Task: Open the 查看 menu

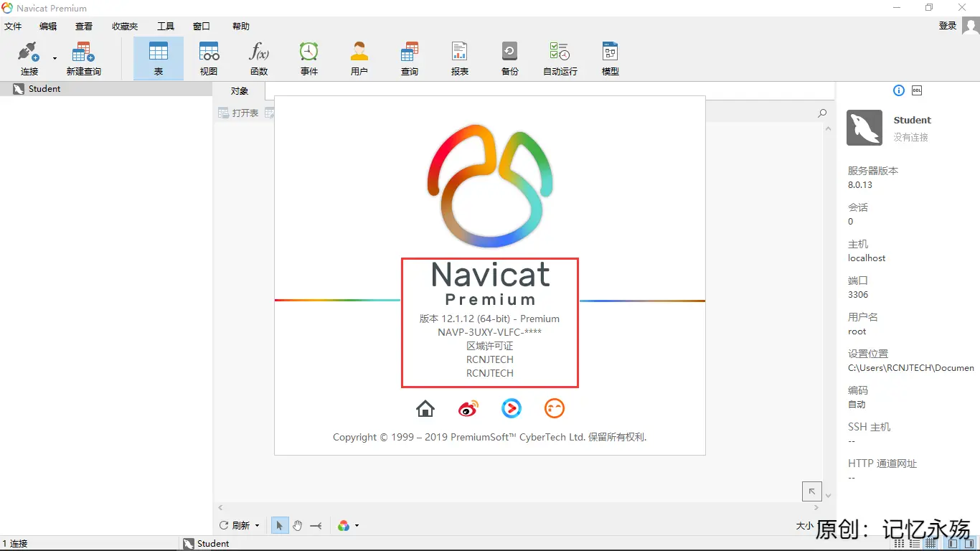Action: coord(84,27)
